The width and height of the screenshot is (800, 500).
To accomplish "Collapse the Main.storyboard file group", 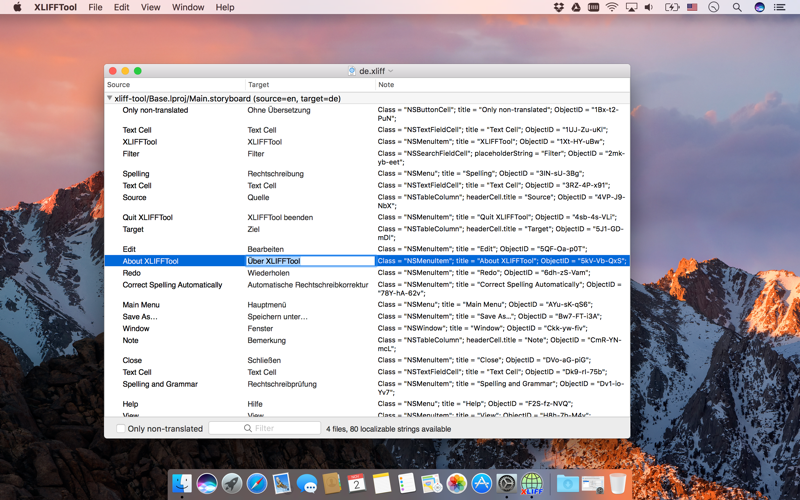I will [109, 98].
